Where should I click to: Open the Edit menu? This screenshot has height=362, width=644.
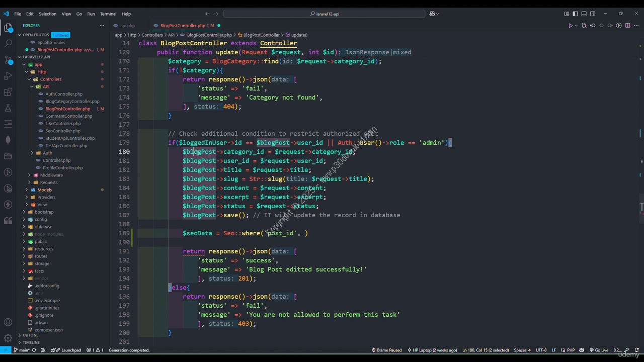[30, 14]
